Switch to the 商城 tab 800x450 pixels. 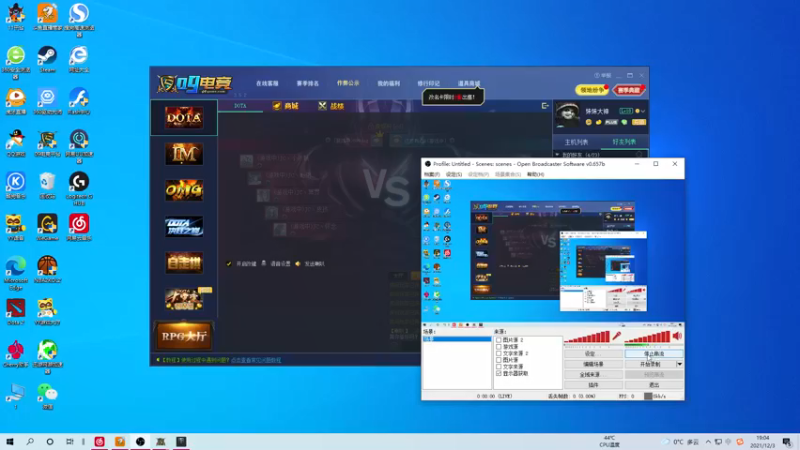click(286, 106)
